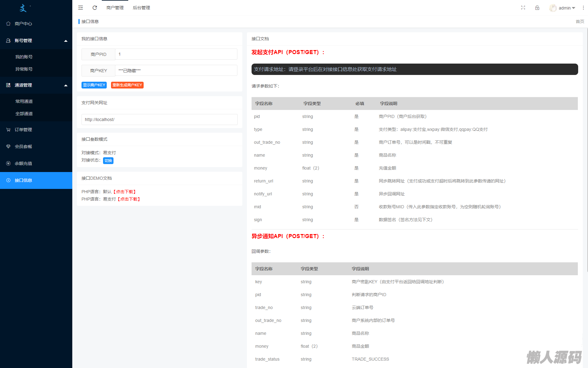This screenshot has width=588, height=368.
Task: Collapse the sidebar with the menu fold icon
Action: tap(81, 8)
